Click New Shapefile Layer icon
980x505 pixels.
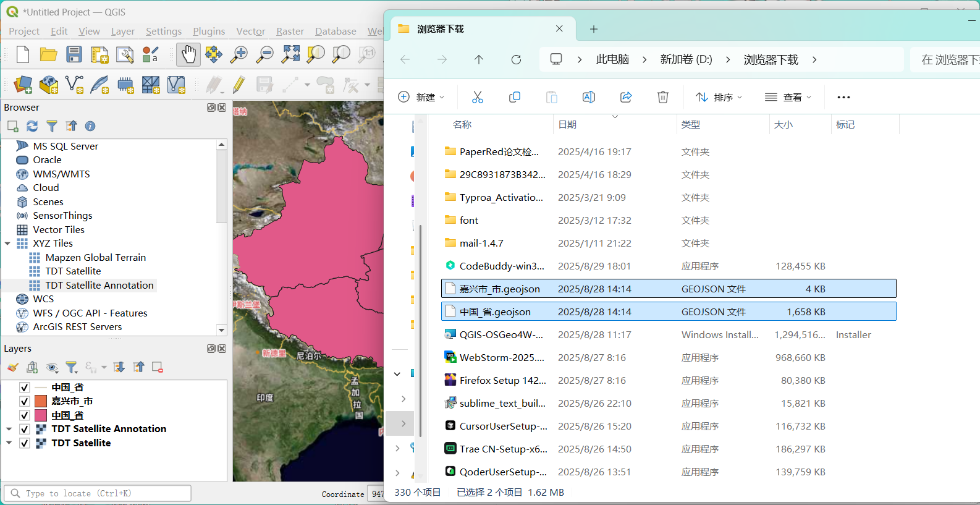pyautogui.click(x=74, y=85)
